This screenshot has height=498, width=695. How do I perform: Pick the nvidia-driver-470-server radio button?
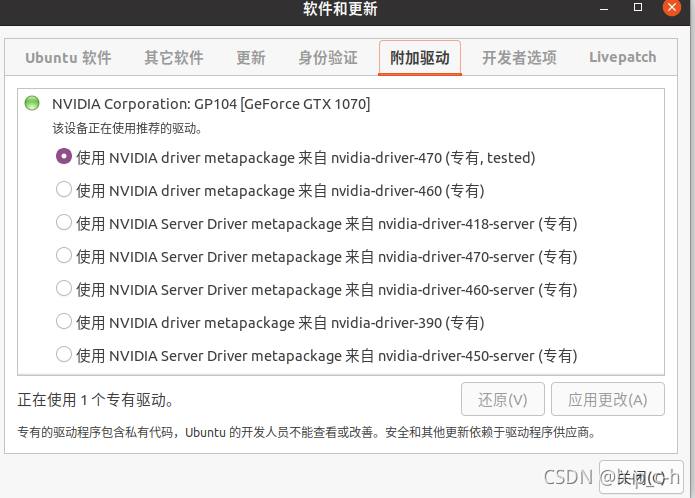click(x=64, y=255)
